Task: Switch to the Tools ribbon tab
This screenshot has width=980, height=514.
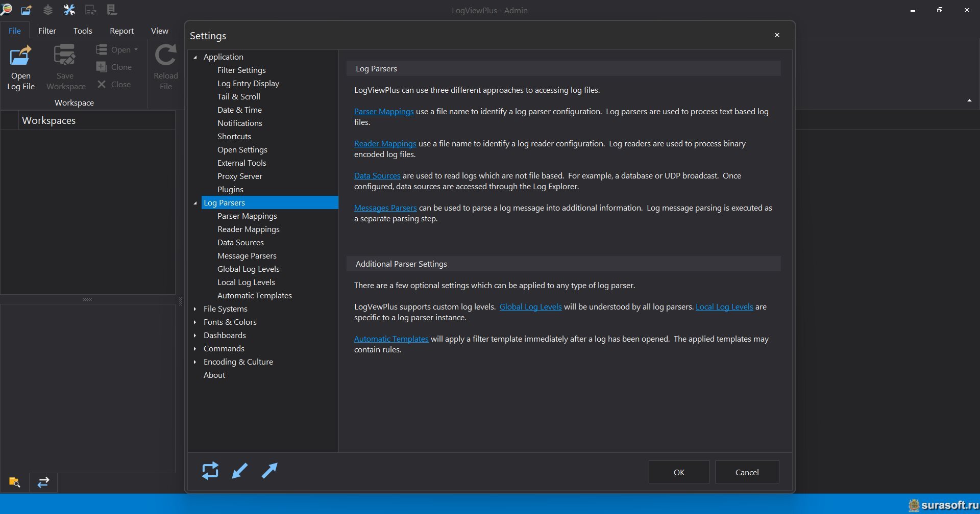Action: 83,31
